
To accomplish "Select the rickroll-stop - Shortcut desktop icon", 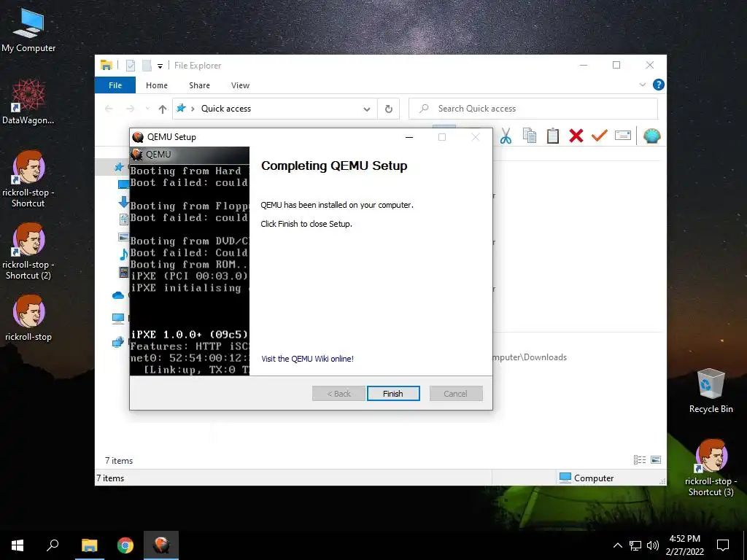I will point(28,179).
